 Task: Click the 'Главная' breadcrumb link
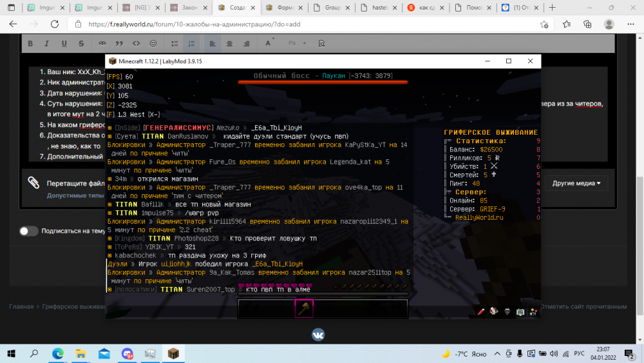coord(21,306)
